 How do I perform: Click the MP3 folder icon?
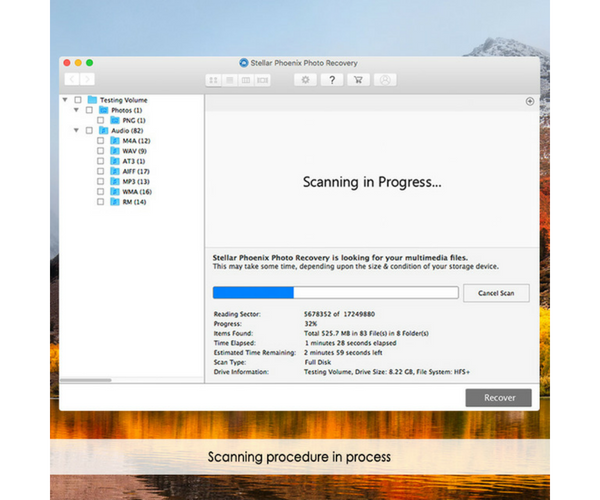[115, 181]
